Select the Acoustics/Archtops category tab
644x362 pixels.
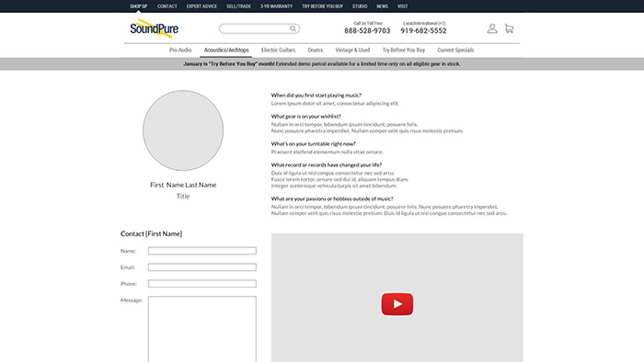tap(226, 50)
